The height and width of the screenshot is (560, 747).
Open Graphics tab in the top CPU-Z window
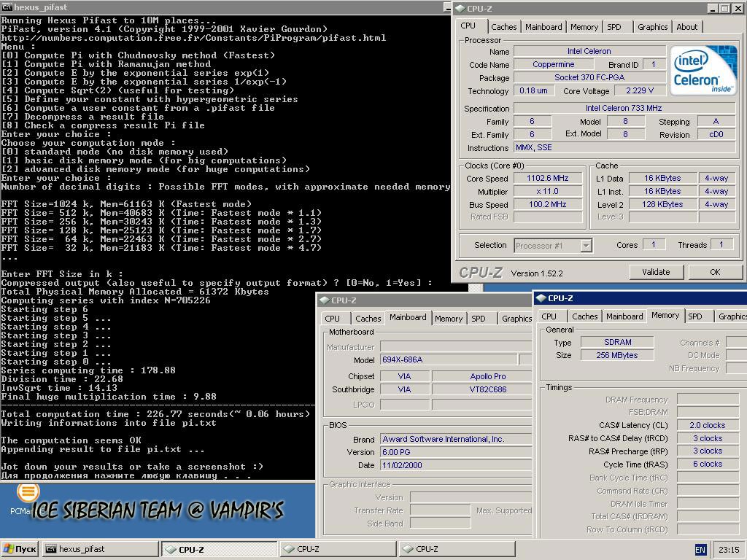(x=652, y=27)
